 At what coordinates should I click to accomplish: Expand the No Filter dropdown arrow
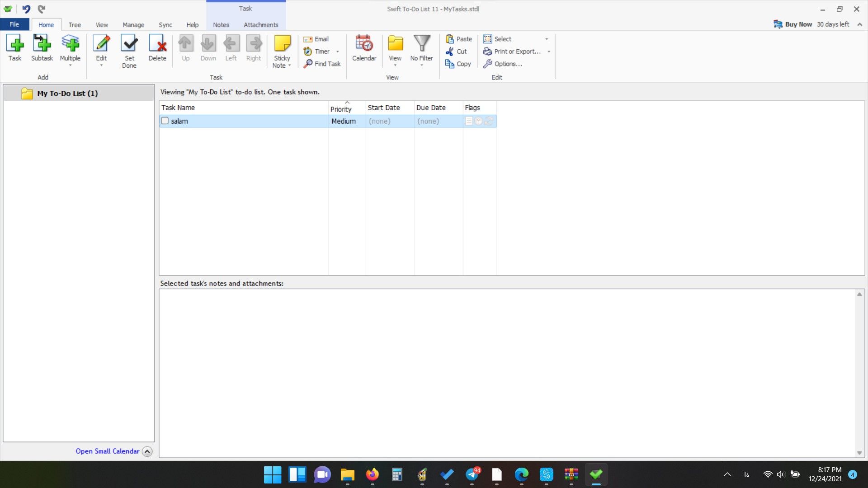pos(421,66)
